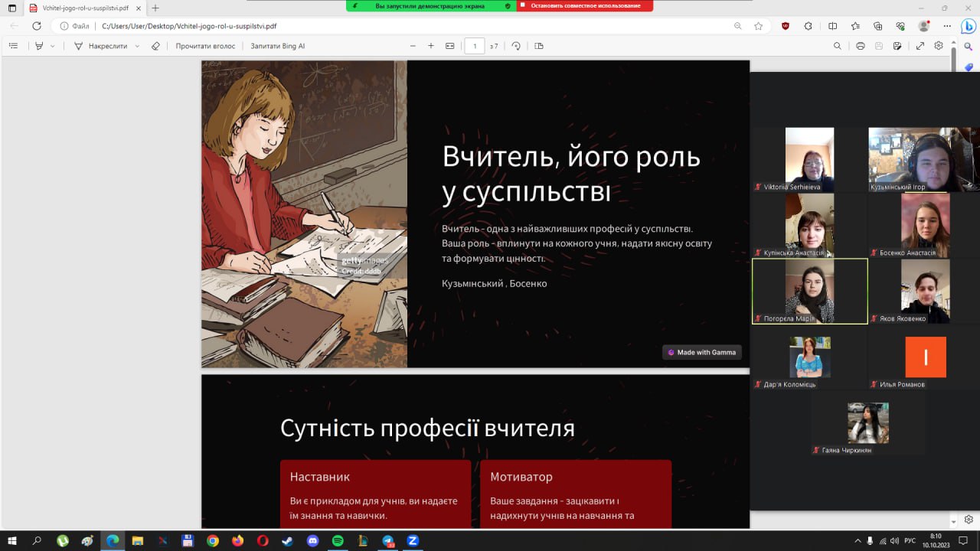Image resolution: width=980 pixels, height=551 pixels.
Task: Open Bing Copilot sidebar button
Action: [x=969, y=26]
